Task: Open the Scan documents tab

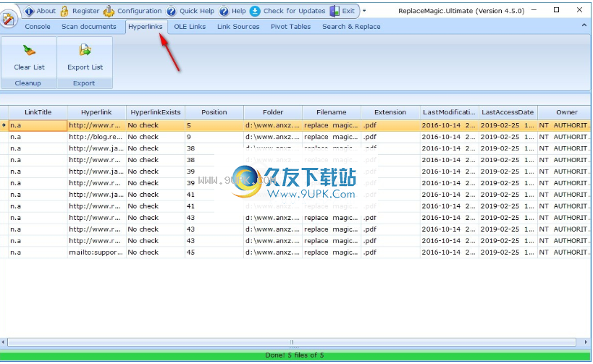Action: pyautogui.click(x=89, y=27)
